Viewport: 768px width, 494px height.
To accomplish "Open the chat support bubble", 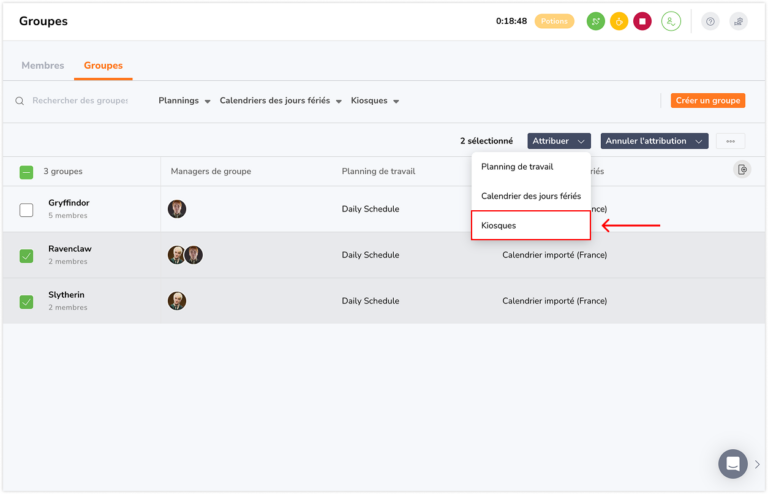I will click(733, 463).
